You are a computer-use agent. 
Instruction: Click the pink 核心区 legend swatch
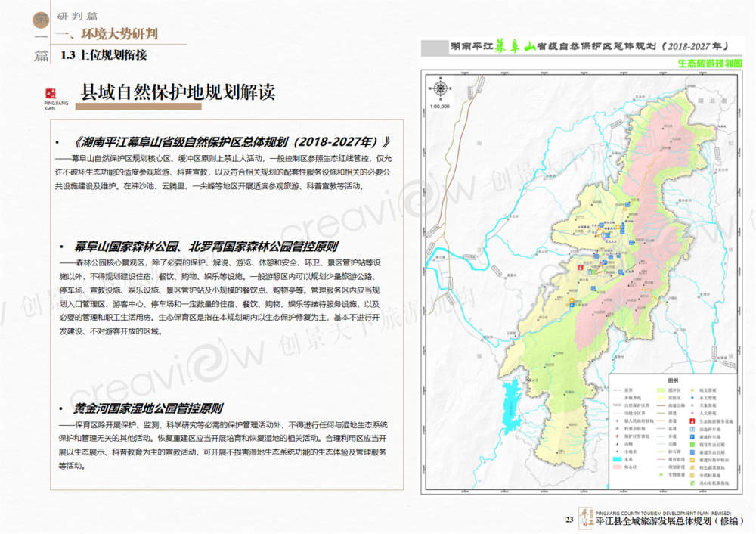[618, 467]
